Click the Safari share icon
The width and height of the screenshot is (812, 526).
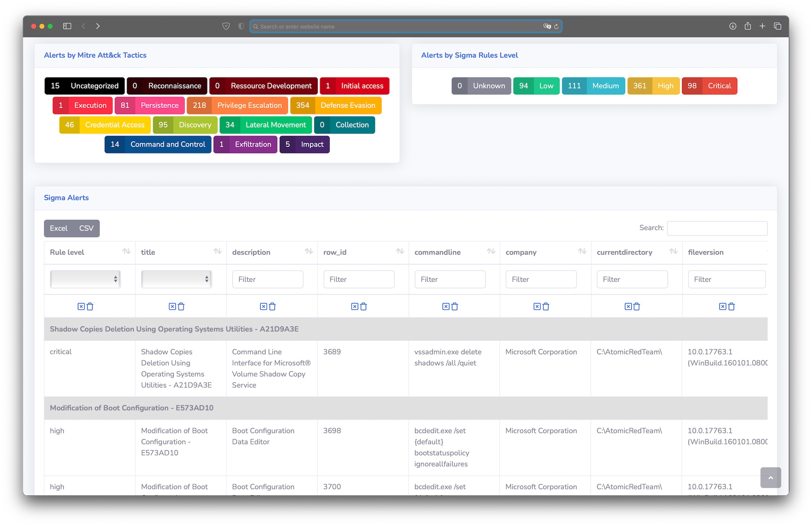(748, 26)
